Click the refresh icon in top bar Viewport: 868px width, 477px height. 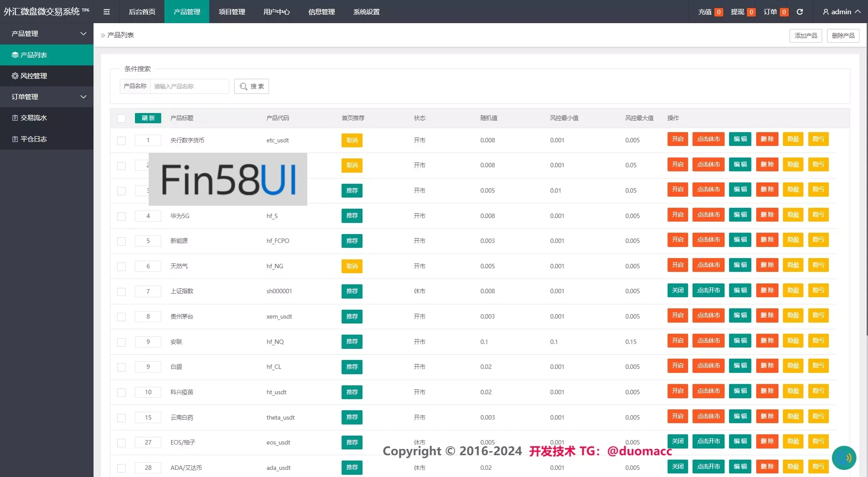point(800,12)
